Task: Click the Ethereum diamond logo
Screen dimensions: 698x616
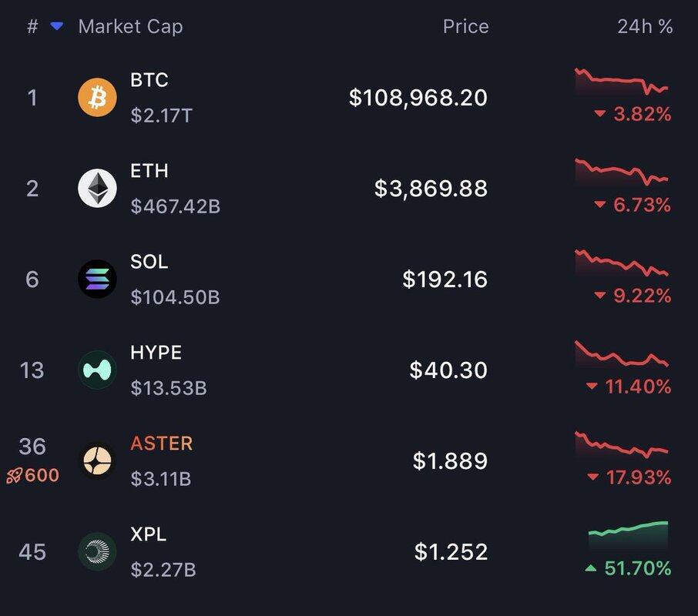Action: [x=97, y=188]
